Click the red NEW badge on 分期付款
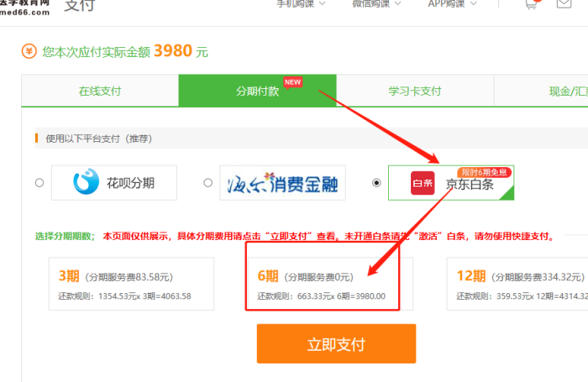 tap(292, 82)
